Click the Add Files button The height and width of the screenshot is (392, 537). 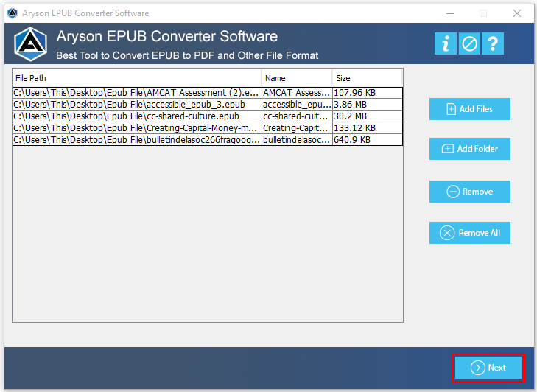click(x=469, y=109)
